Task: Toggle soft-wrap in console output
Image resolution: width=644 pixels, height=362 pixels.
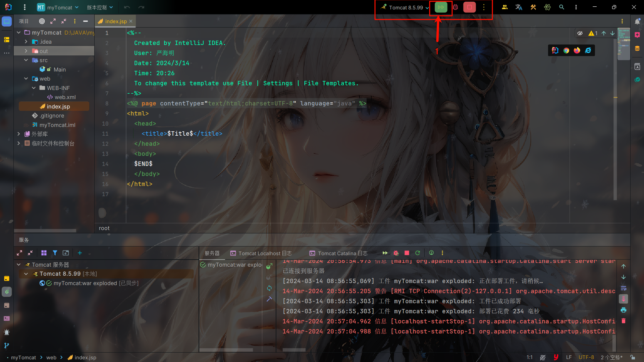Action: pos(624,288)
